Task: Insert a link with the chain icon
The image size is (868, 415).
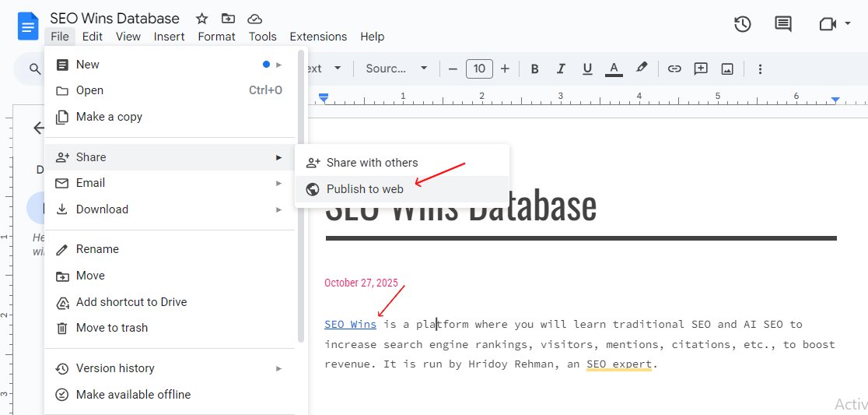Action: tap(674, 69)
